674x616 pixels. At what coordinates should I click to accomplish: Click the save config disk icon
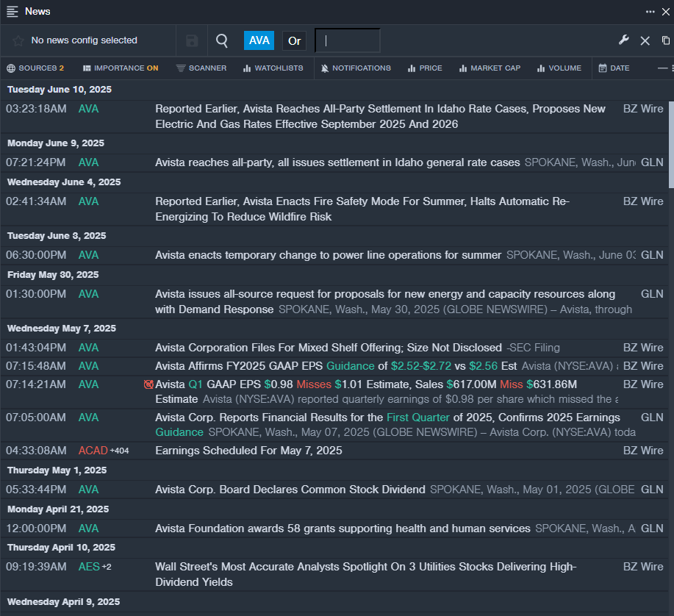[x=192, y=41]
